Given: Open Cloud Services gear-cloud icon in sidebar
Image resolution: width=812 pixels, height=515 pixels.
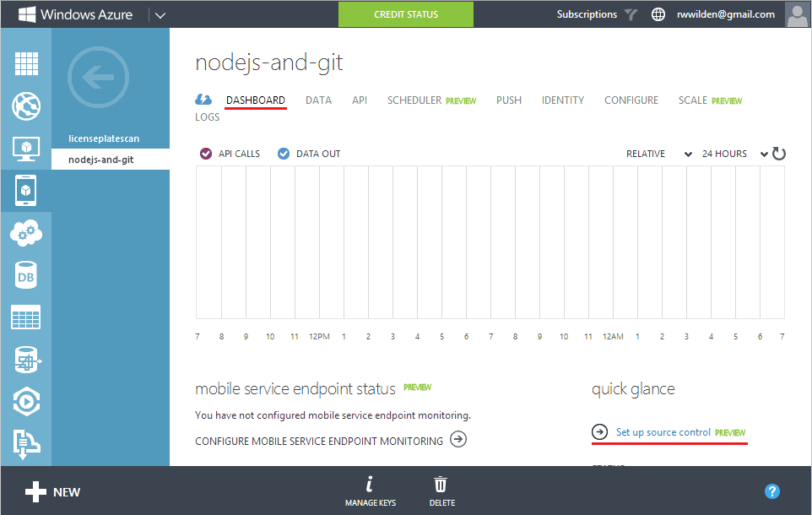Looking at the screenshot, I should pyautogui.click(x=26, y=233).
